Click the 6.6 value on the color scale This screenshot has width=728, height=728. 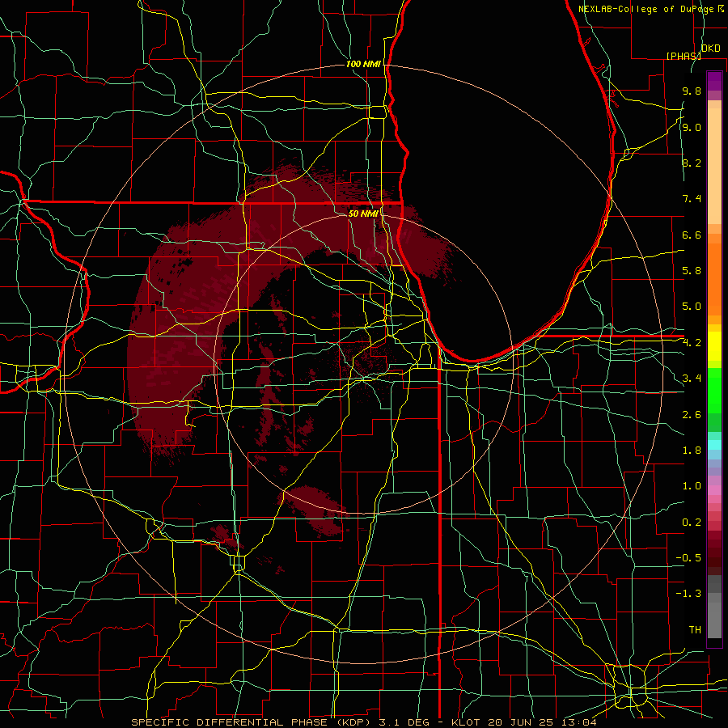tap(692, 235)
